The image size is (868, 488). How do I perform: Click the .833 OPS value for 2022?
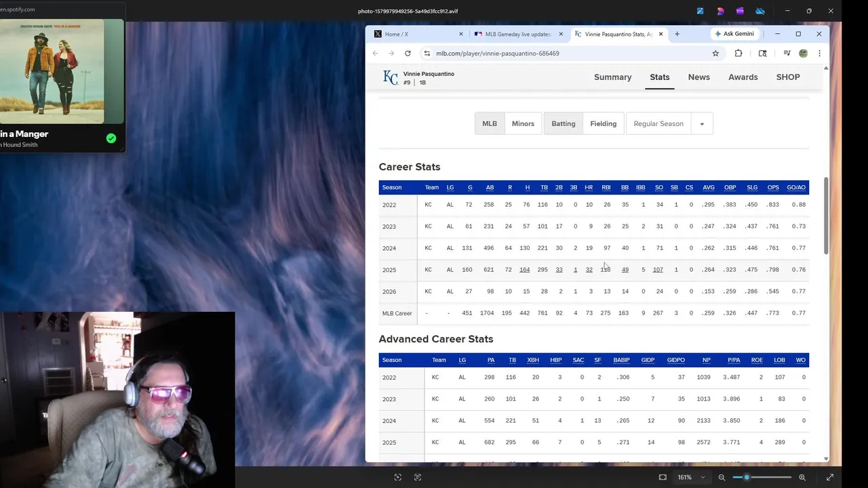click(x=773, y=205)
